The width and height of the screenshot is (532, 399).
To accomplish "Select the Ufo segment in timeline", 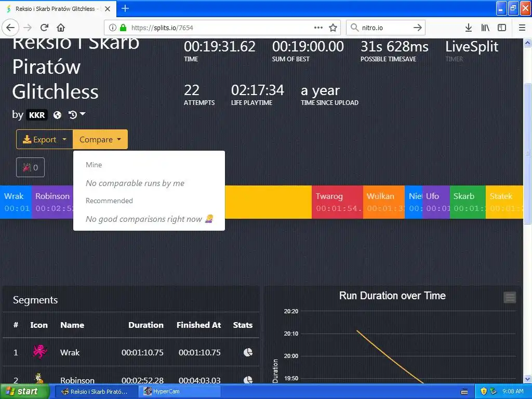I will pos(436,202).
